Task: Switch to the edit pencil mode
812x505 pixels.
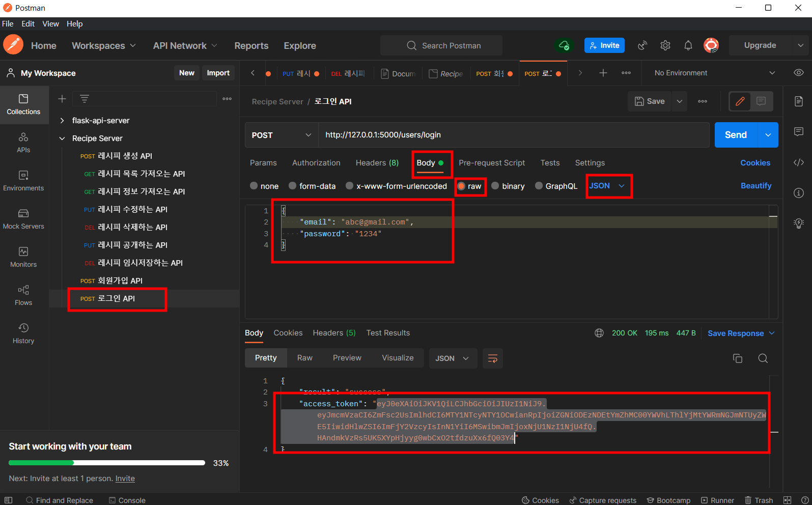Action: coord(740,101)
